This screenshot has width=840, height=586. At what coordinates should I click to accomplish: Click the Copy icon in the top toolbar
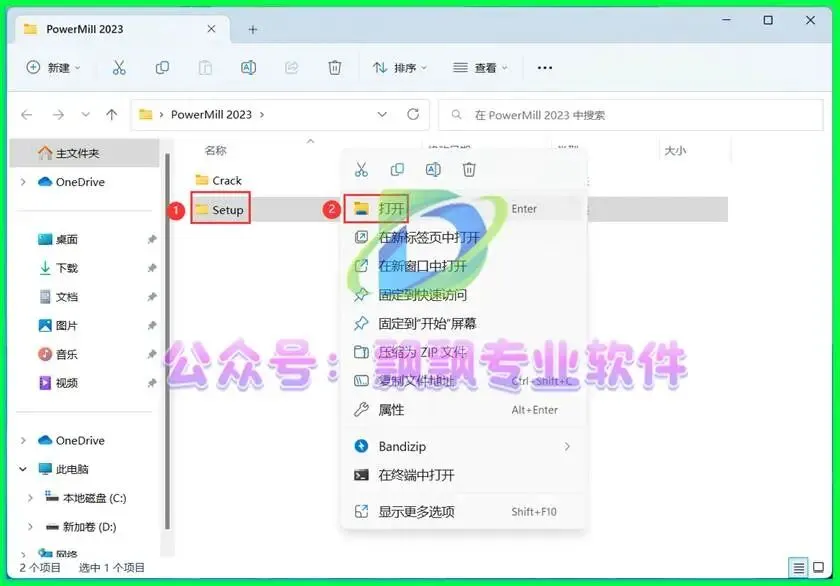tap(162, 67)
